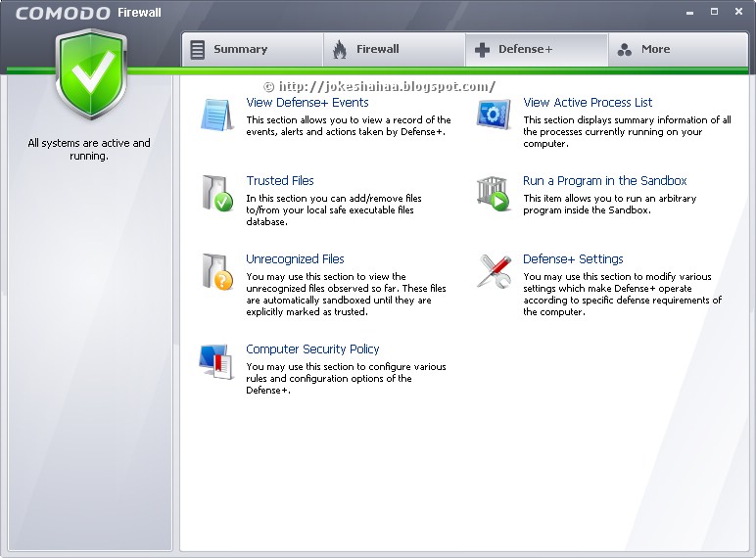This screenshot has width=756, height=558.
Task: Open the More tab
Action: click(678, 49)
